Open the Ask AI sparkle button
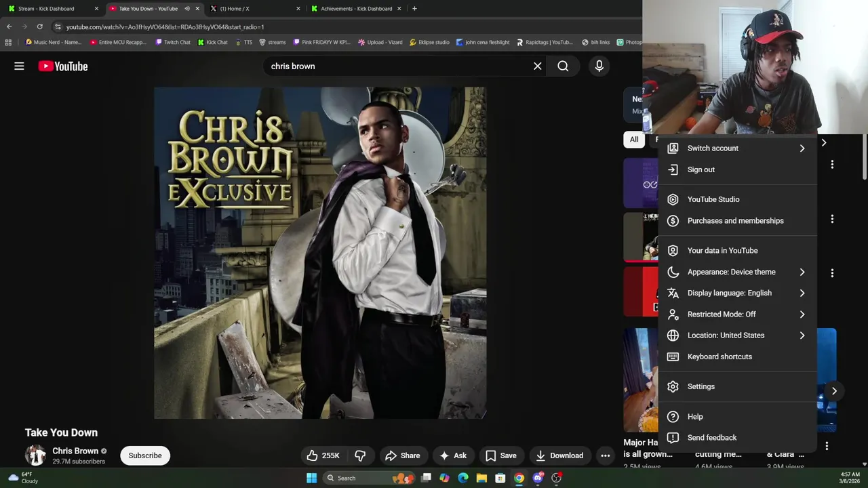 [453, 455]
